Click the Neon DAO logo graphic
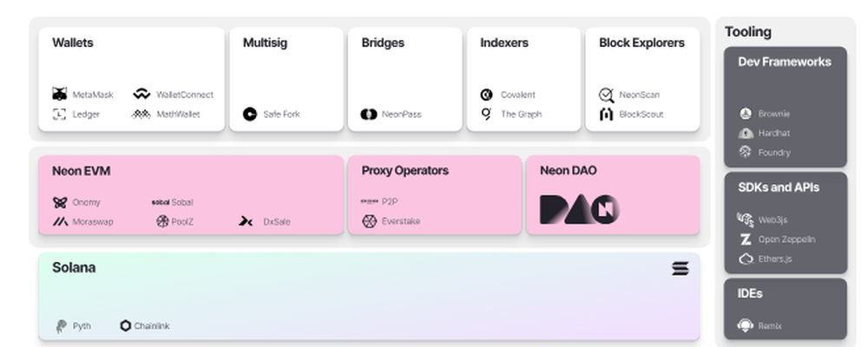Viewport: 868px width, 347px height. point(579,209)
